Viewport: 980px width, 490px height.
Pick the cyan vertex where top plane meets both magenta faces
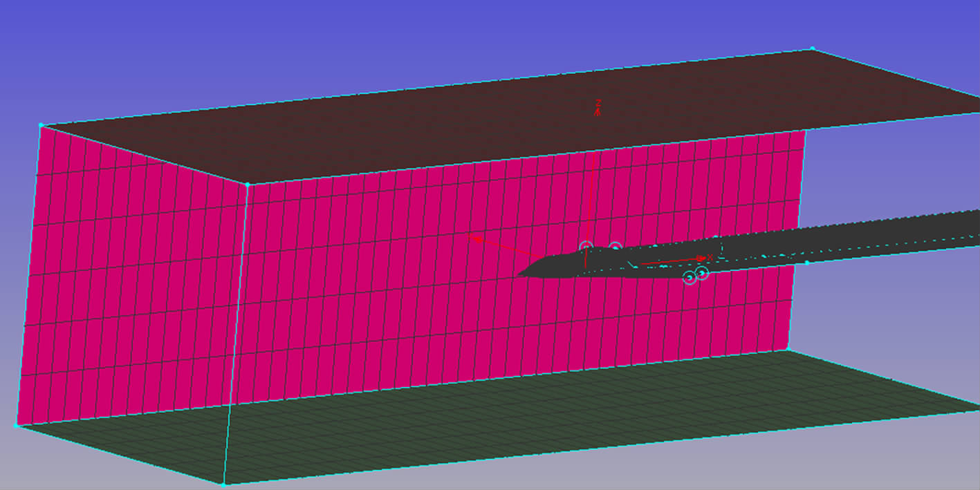click(x=247, y=185)
